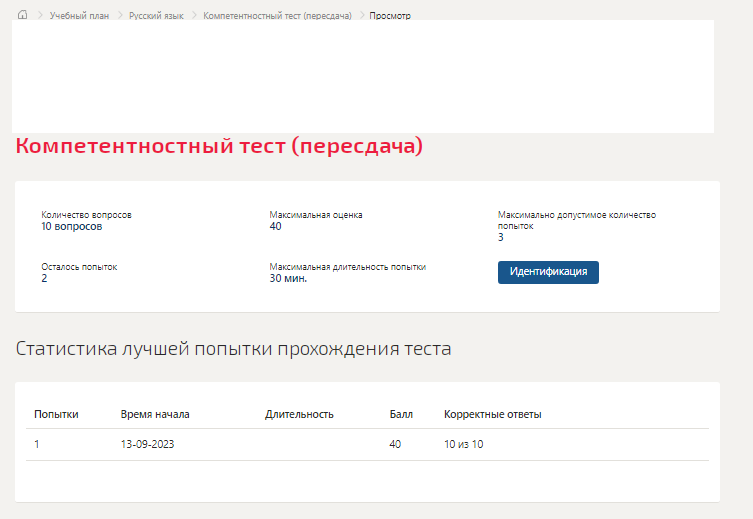The width and height of the screenshot is (753, 519).
Task: Open the home icon in breadcrumb
Action: 23,15
